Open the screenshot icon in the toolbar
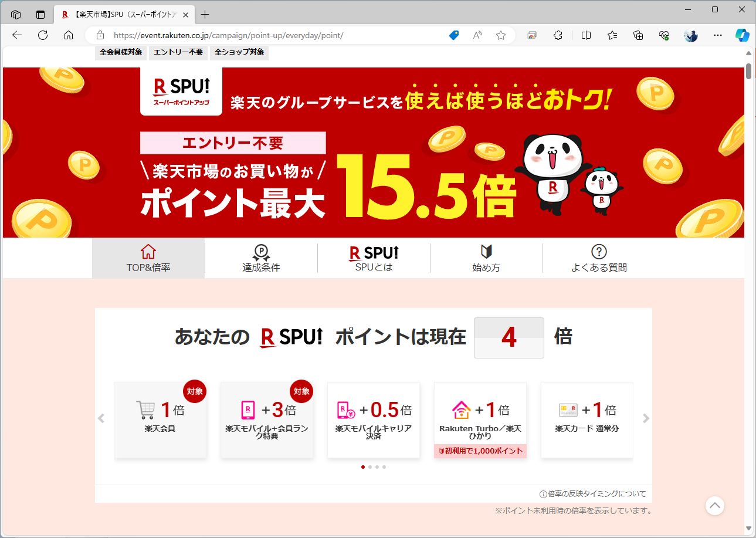The width and height of the screenshot is (756, 538). click(x=532, y=35)
